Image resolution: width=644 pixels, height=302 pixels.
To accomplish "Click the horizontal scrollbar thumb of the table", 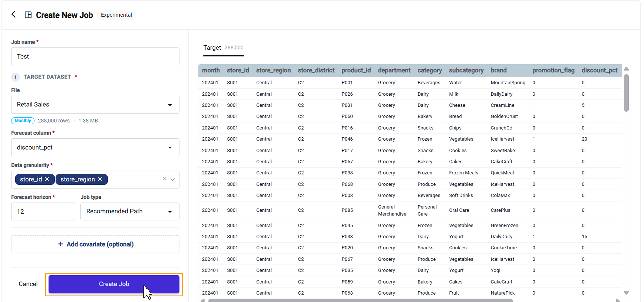I will tap(360, 300).
